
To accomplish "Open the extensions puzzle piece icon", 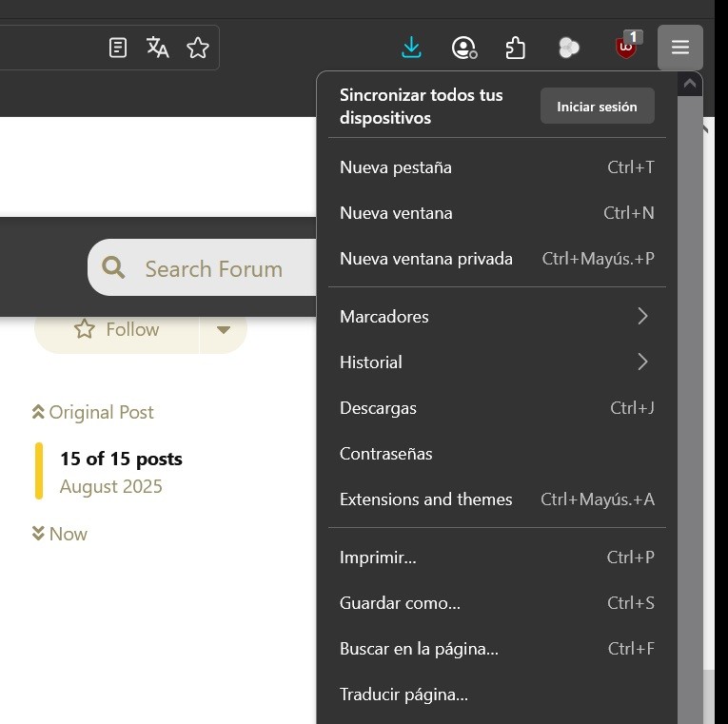I will tap(516, 48).
